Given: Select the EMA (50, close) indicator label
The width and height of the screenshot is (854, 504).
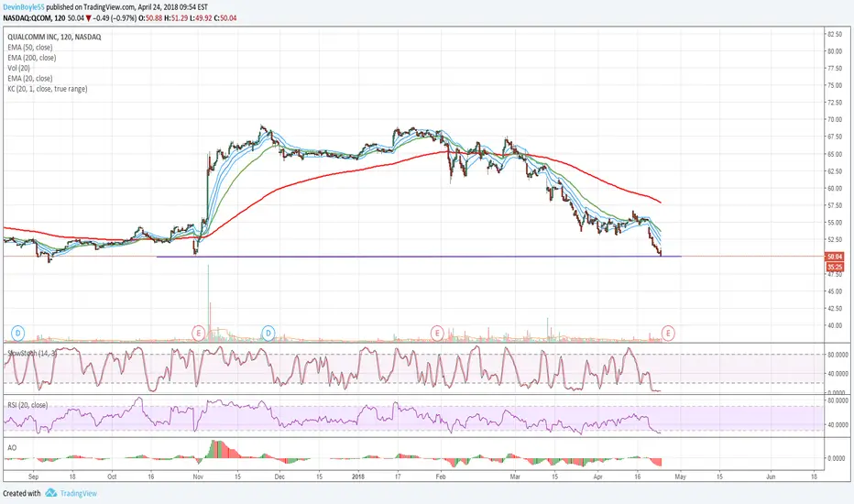Looking at the screenshot, I should tap(30, 48).
